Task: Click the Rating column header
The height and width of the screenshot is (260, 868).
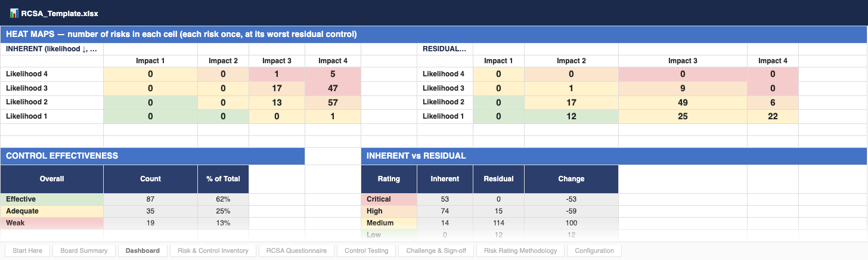Action: point(389,179)
